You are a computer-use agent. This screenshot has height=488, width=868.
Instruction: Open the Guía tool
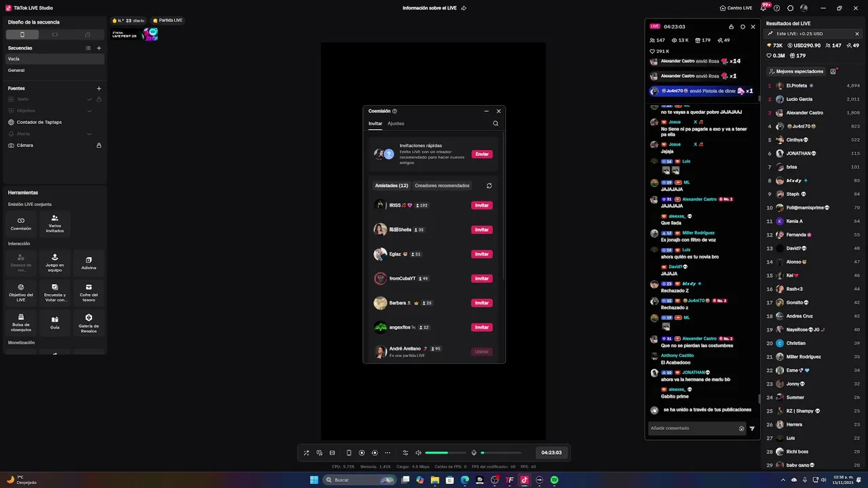(55, 323)
